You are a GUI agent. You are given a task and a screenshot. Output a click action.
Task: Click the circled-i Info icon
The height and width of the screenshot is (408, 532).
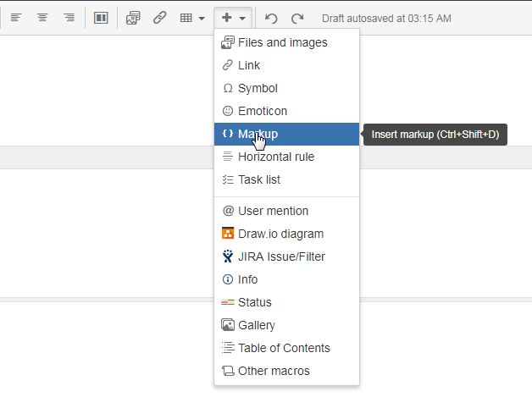click(x=228, y=279)
